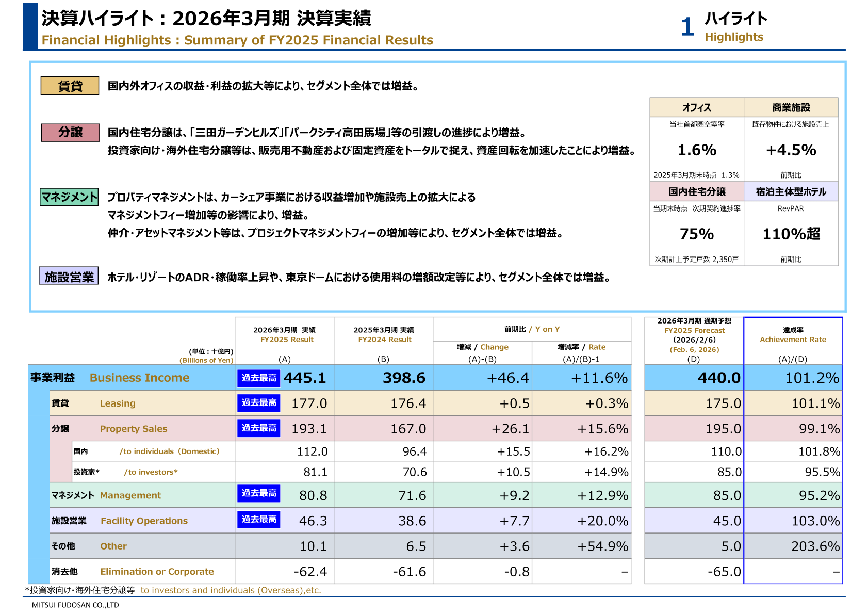
Task: Click the 81.1 investors result
Action: tap(315, 472)
